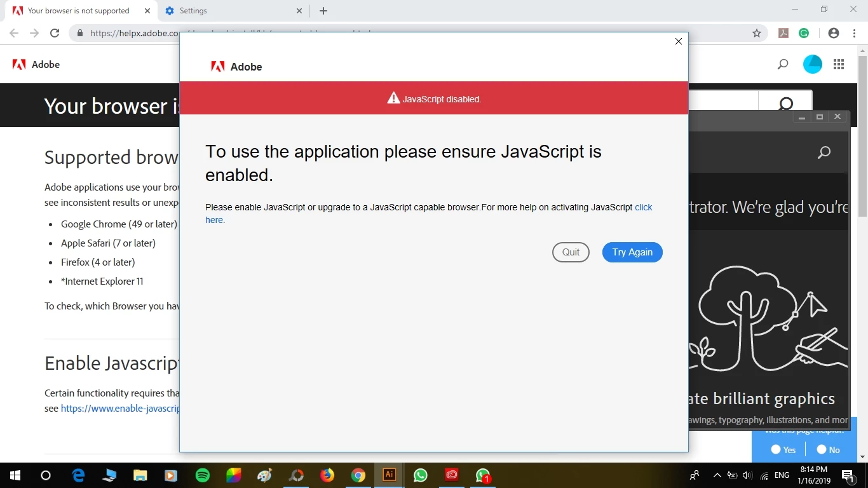Open Adobe Creative Cloud on taskbar
The width and height of the screenshot is (868, 488).
452,475
